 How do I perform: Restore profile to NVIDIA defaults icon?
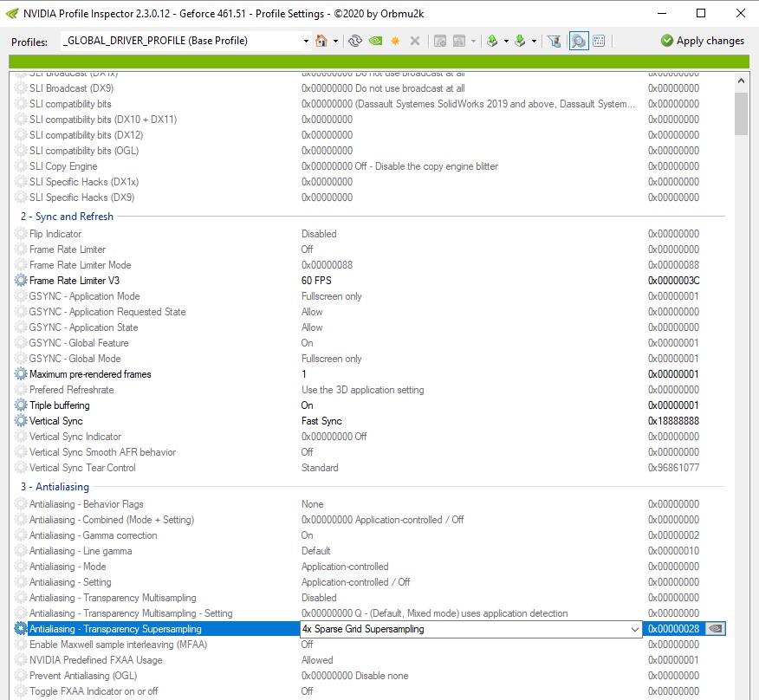click(376, 41)
